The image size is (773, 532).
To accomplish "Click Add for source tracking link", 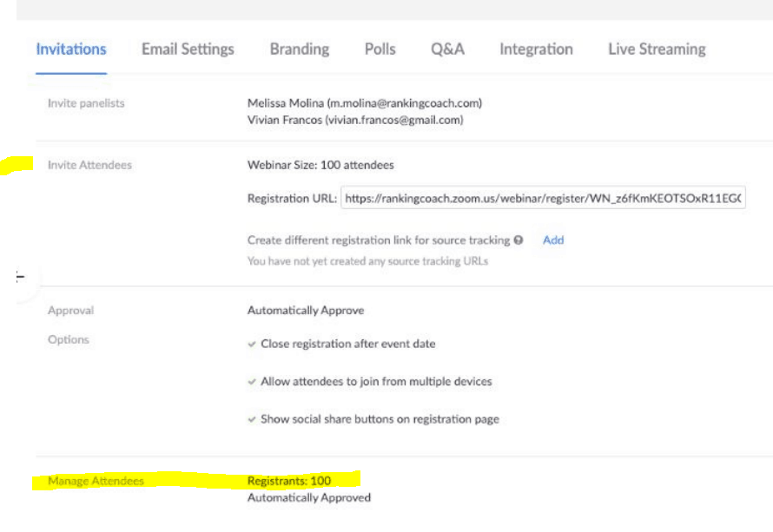I will pyautogui.click(x=553, y=240).
